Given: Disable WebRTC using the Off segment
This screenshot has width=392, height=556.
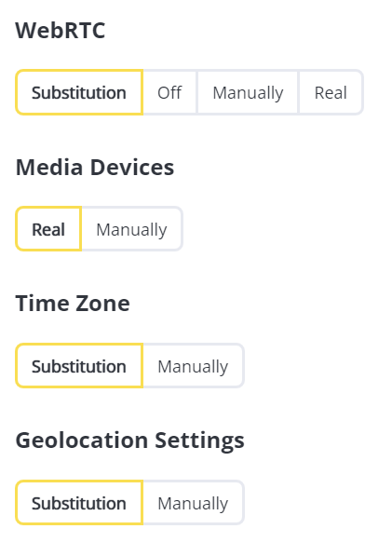Looking at the screenshot, I should (x=169, y=92).
